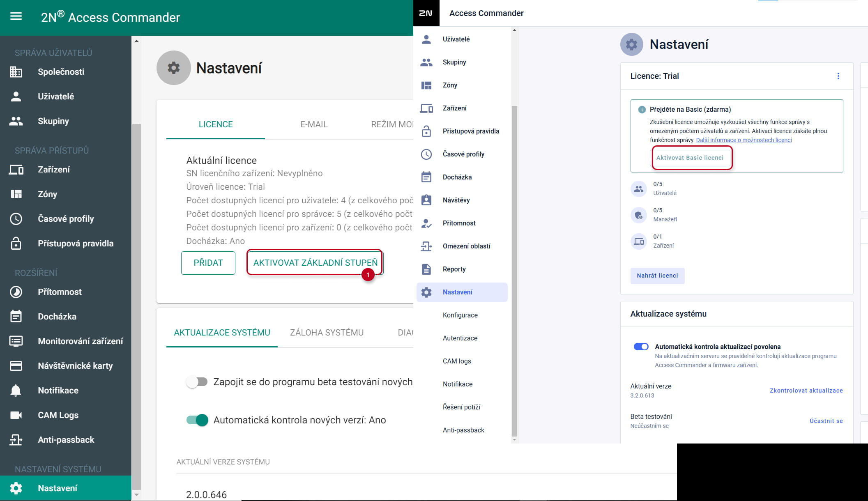This screenshot has height=501, width=868.
Task: Click Přítomnost icon in white menu
Action: pyautogui.click(x=426, y=223)
